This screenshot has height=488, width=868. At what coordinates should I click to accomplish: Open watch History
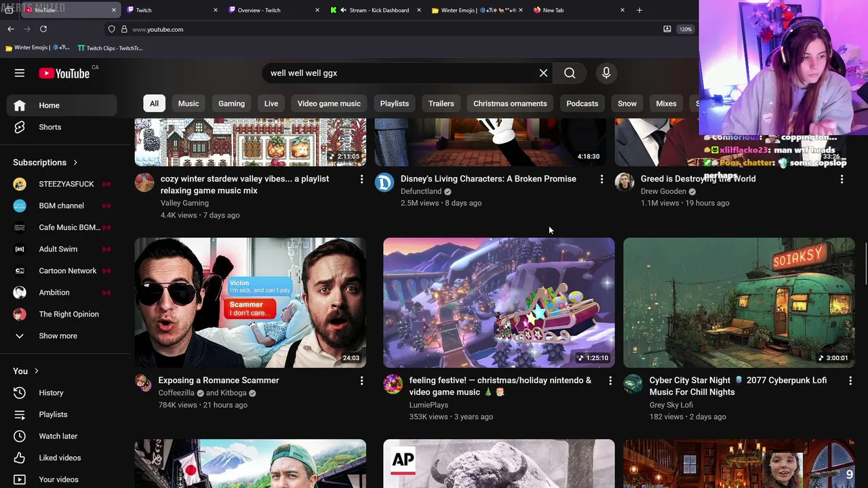(x=62, y=392)
